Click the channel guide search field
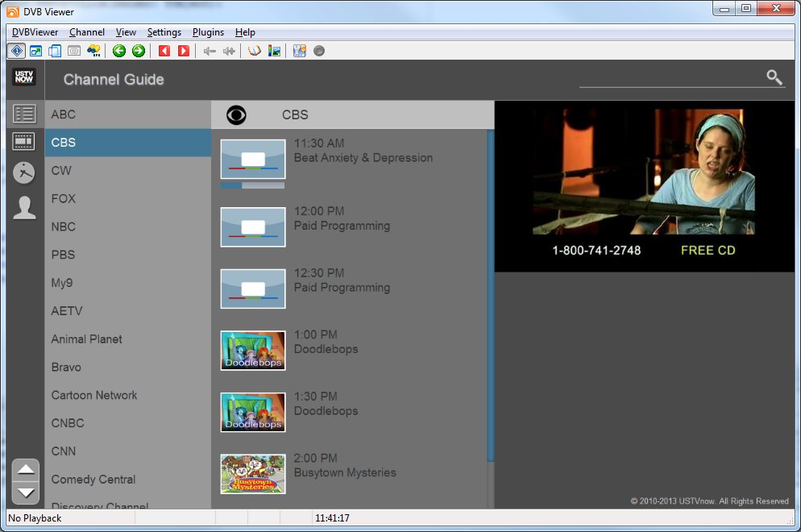801x532 pixels. pyautogui.click(x=669, y=78)
